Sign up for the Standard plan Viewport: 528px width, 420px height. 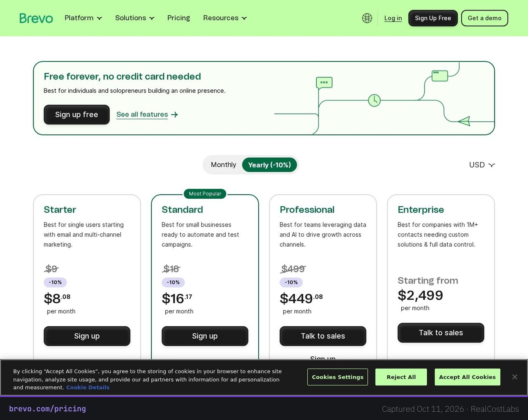205,336
